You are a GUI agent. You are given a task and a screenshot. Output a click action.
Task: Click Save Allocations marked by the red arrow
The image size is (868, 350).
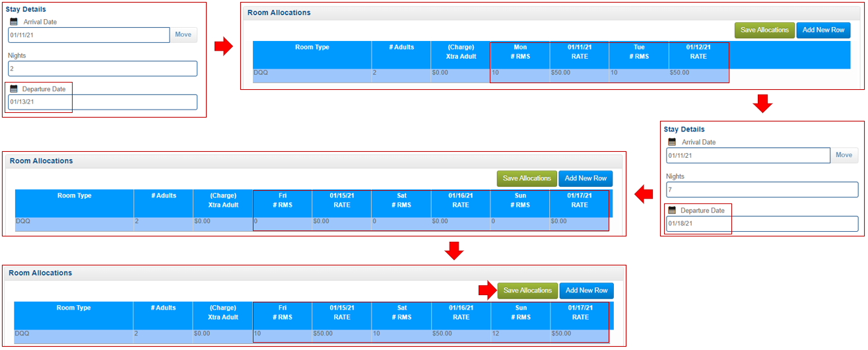pyautogui.click(x=527, y=291)
